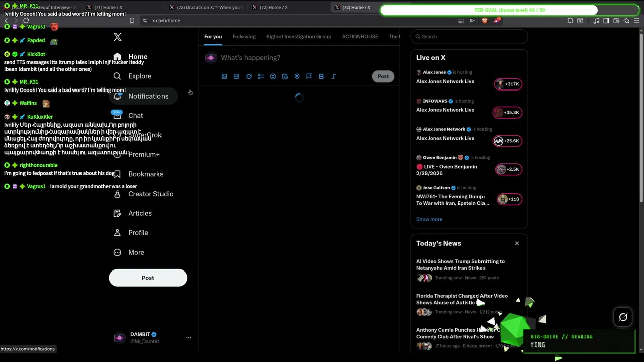The width and height of the screenshot is (644, 362).
Task: Bookmark this page via the browser bookmark icon
Action: coord(132,21)
